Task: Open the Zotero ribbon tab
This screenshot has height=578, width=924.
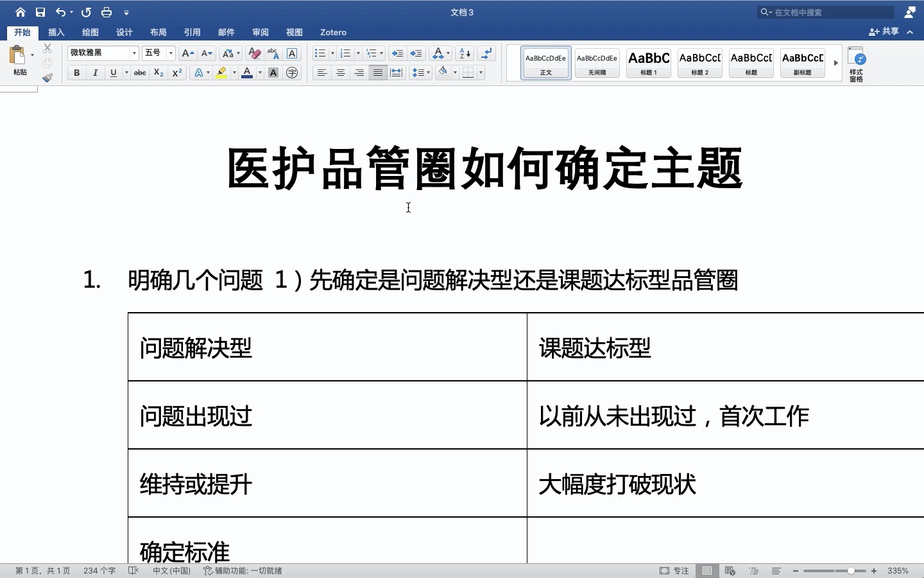Action: point(333,32)
